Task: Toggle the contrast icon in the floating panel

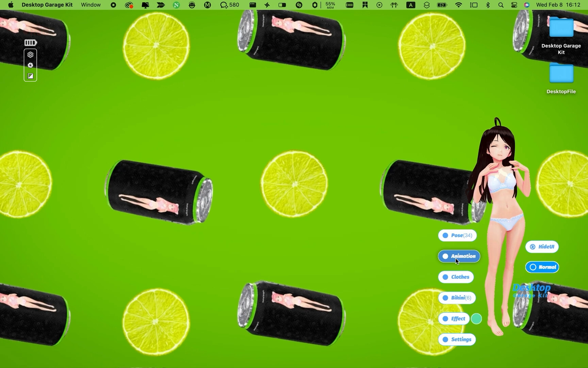Action: 30,76
